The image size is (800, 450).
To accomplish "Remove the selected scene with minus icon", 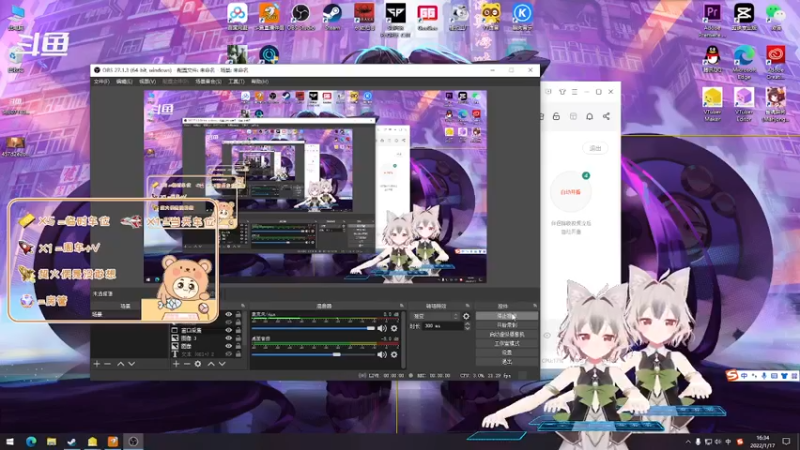I will (x=108, y=364).
